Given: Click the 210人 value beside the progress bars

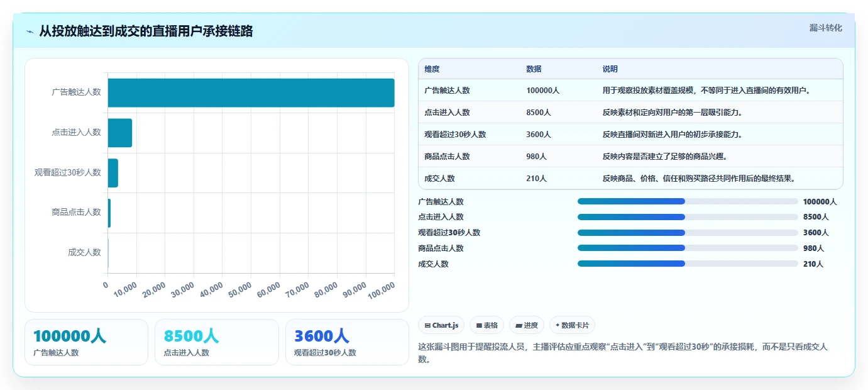Looking at the screenshot, I should (813, 264).
